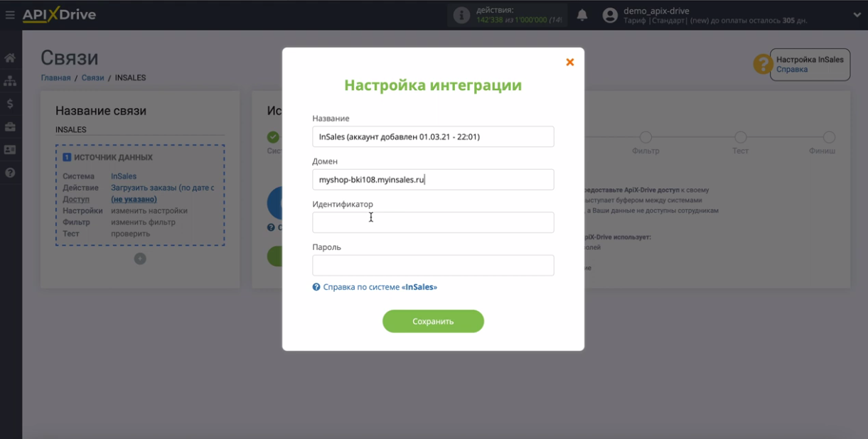868x439 pixels.
Task: Expand the account dropdown chevron
Action: (x=857, y=15)
